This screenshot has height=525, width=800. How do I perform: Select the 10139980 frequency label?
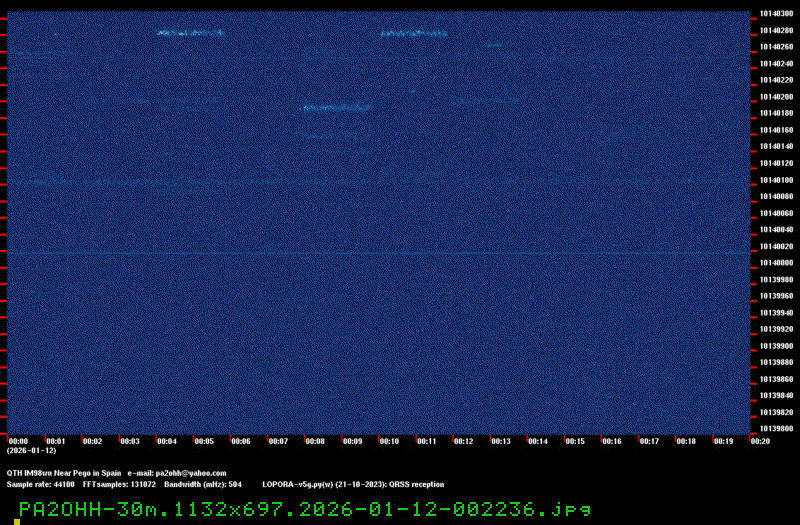point(776,280)
